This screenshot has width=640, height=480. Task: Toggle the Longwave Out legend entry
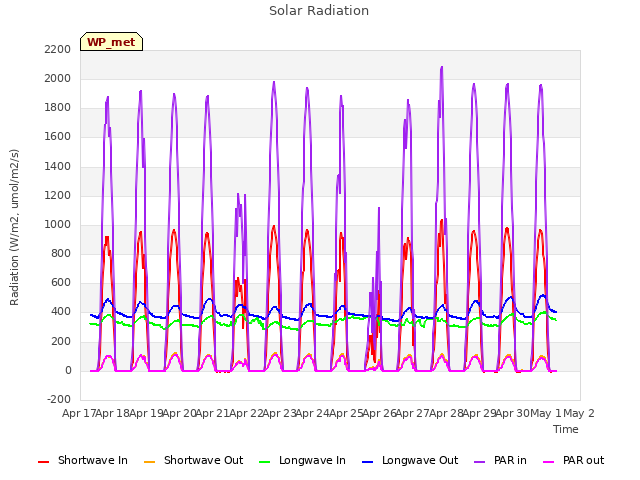click(410, 460)
